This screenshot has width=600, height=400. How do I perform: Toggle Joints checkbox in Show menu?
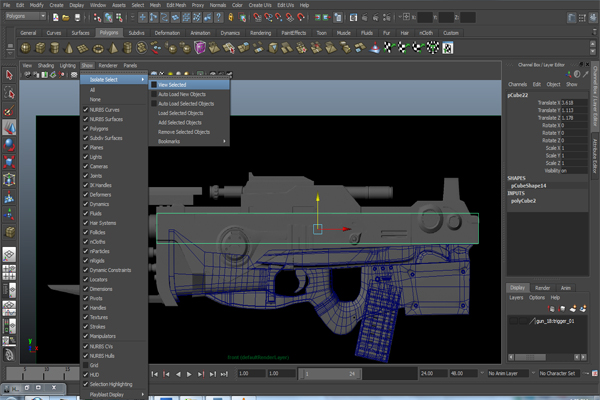[x=86, y=176]
